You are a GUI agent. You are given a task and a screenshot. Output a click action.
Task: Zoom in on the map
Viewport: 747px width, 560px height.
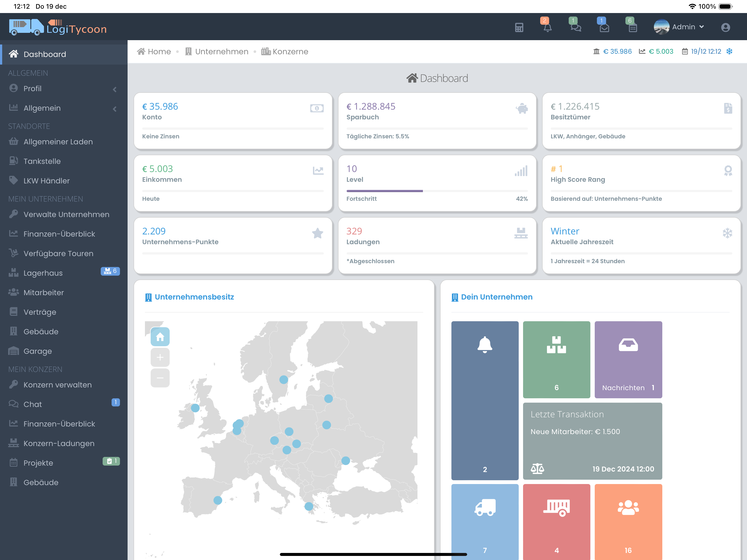(160, 357)
